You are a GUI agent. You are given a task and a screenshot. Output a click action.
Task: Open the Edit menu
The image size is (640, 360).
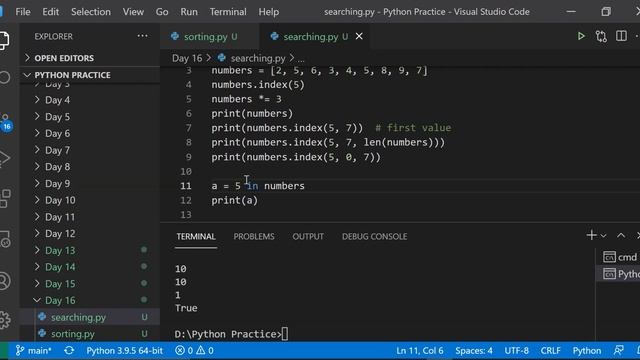(51, 12)
